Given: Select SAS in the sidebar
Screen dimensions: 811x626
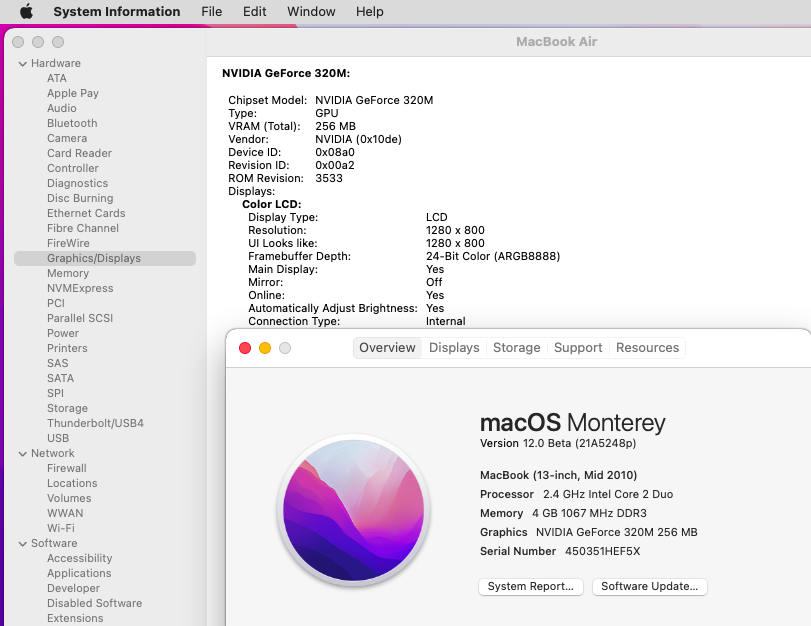Looking at the screenshot, I should tap(57, 363).
